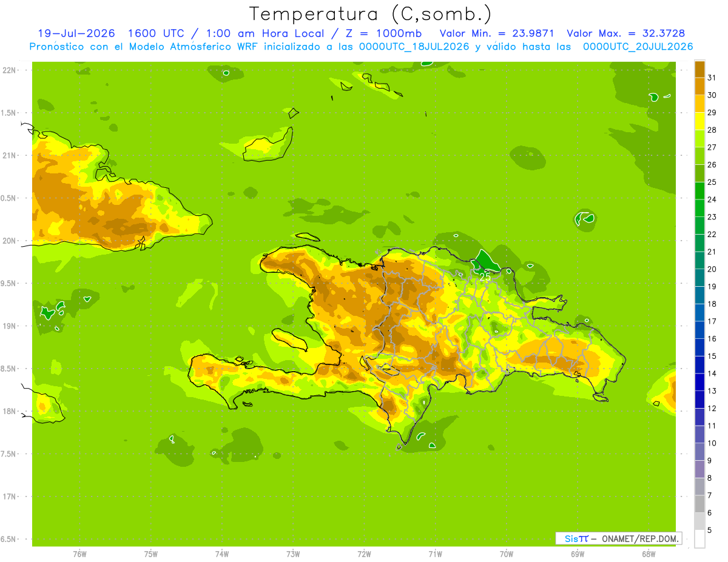Click the "0000UTC_20JUL2026" valid-until time
728x562 pixels.
point(638,47)
